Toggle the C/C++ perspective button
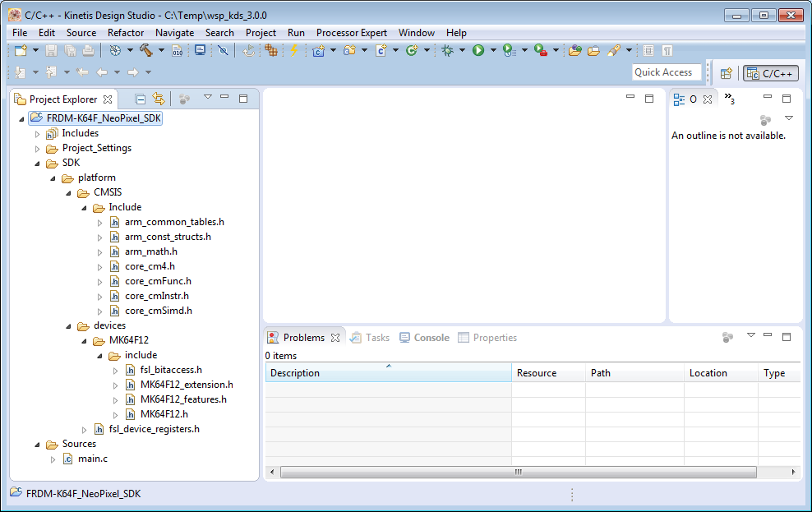The height and width of the screenshot is (512, 812). (x=770, y=73)
